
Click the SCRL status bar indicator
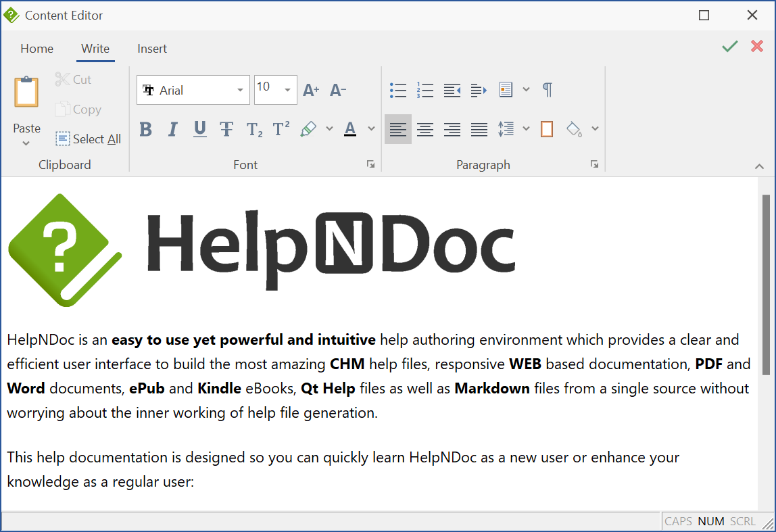click(x=743, y=521)
